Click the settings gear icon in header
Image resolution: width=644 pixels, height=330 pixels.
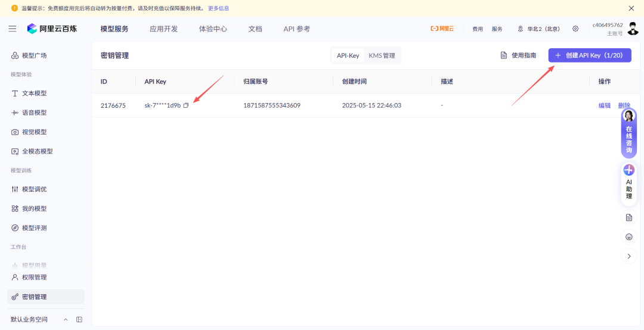coord(575,29)
